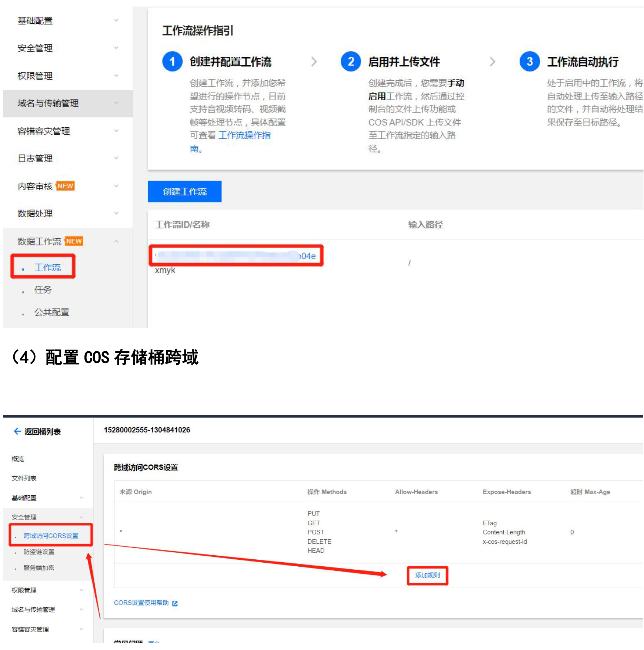Image resolution: width=644 pixels, height=650 pixels.
Task: Click the 操作 Methods column header
Action: click(x=327, y=492)
